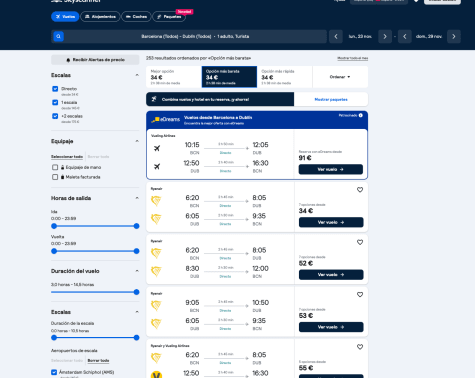The image size is (475, 378).
Task: Save the 34 € Ryanair flight with heart icon
Action: [360, 190]
